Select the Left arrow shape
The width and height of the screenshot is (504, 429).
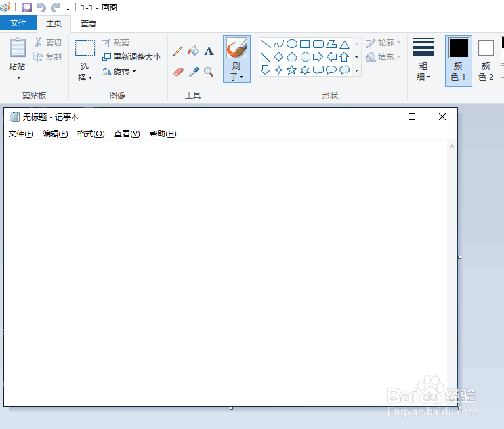[331, 57]
